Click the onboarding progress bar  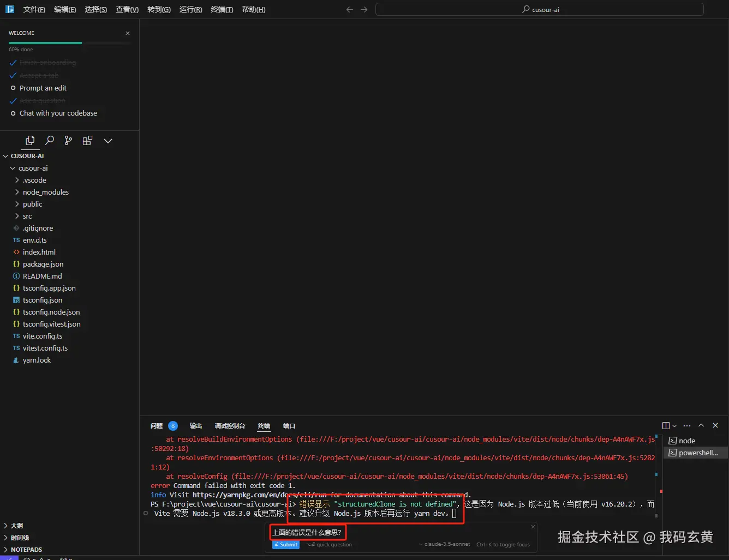coord(70,43)
